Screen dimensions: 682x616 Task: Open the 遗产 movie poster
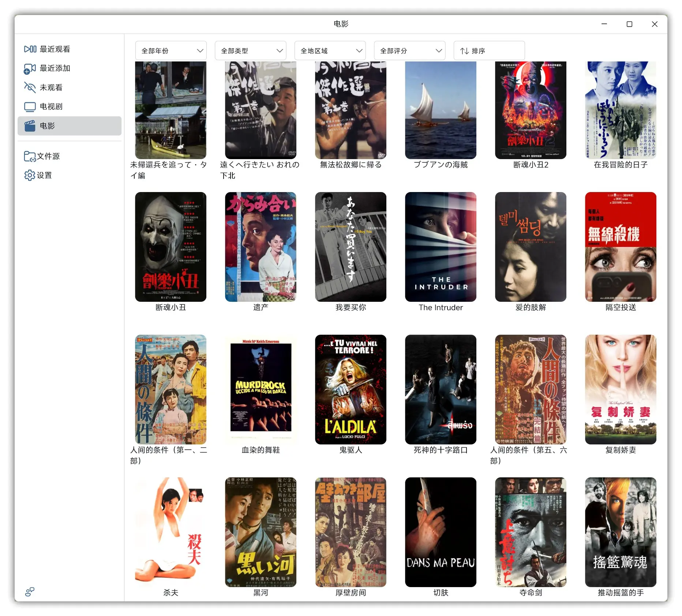[x=261, y=247]
